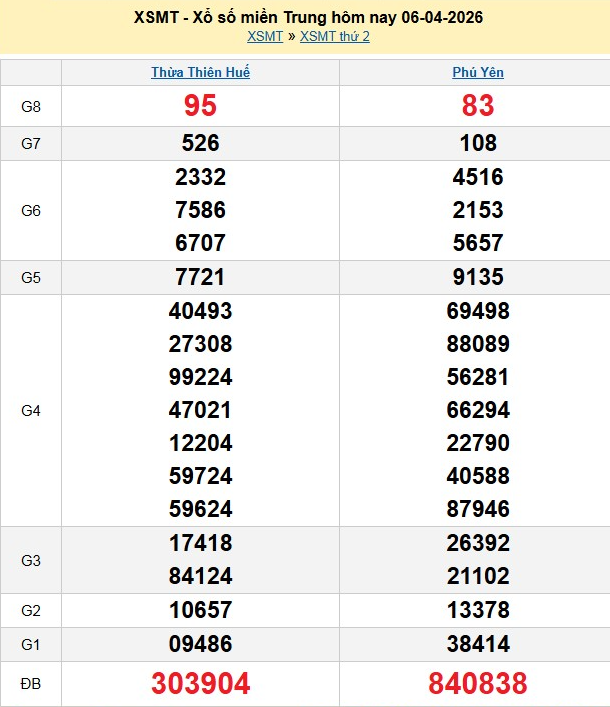
Task: Click the G5 result 9135
Action: click(477, 277)
